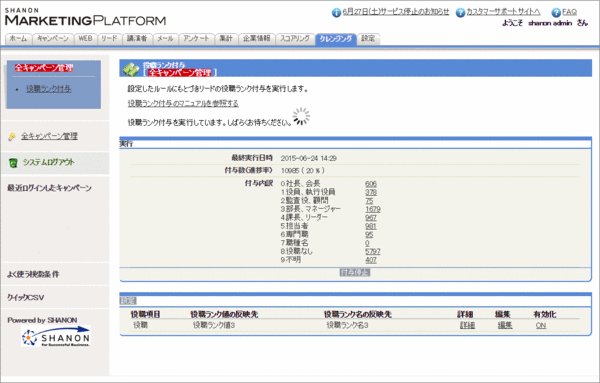Click システムログアウト link
Image resolution: width=600 pixels, height=383 pixels.
[49, 162]
